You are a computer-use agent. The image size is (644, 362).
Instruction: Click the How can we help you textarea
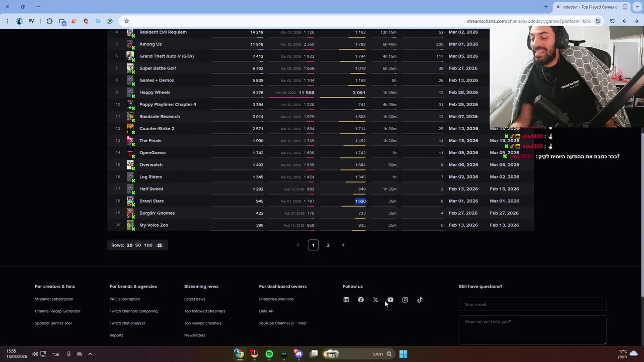[x=532, y=330]
